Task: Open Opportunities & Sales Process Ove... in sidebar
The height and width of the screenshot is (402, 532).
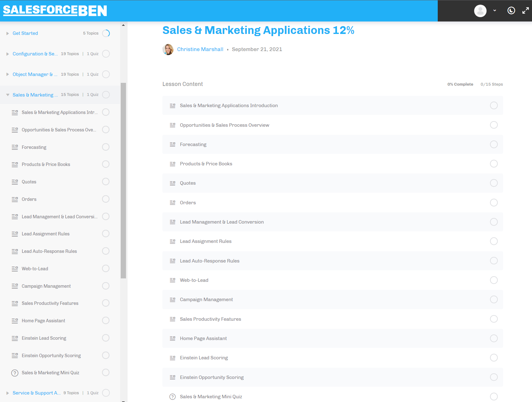Action: 59,130
